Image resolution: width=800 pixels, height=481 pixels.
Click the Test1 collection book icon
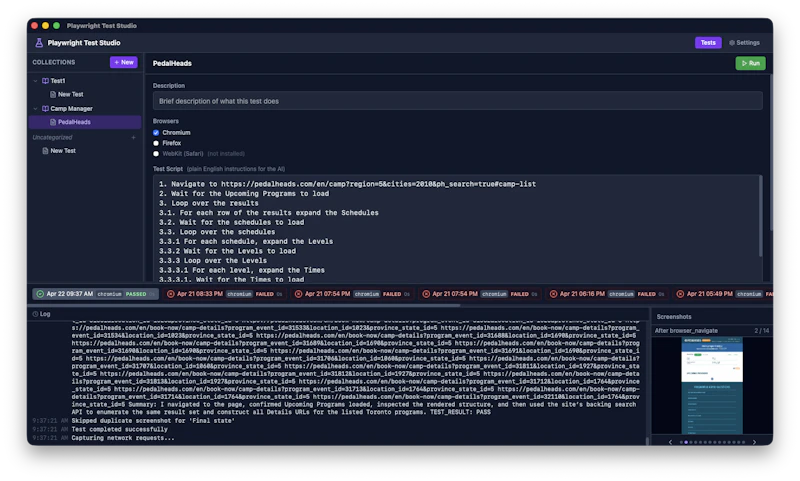45,81
